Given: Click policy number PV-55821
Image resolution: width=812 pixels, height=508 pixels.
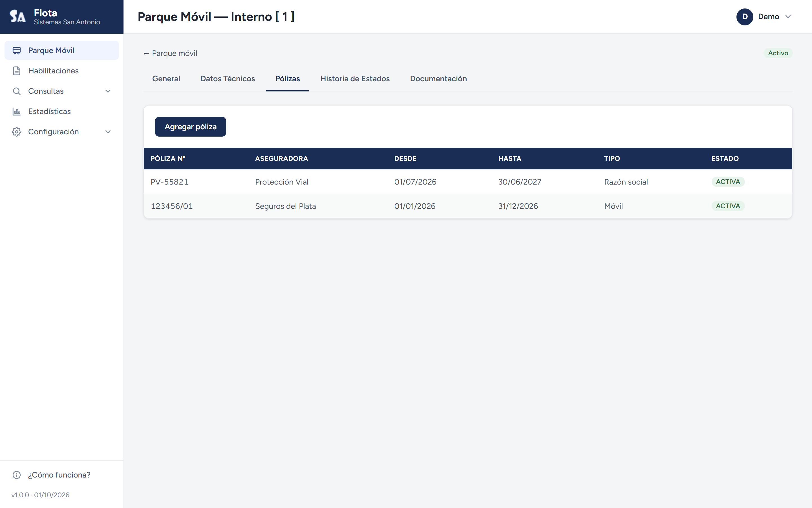Looking at the screenshot, I should pyautogui.click(x=169, y=182).
